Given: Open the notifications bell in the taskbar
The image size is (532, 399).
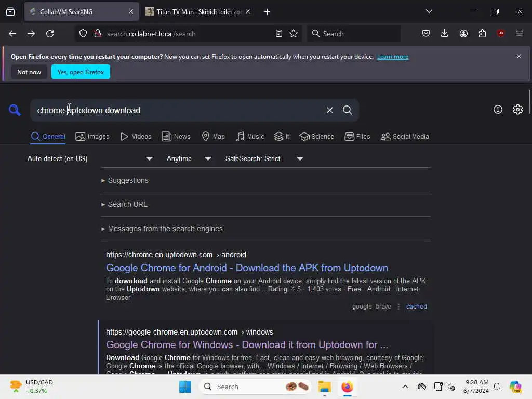Looking at the screenshot, I should click(x=497, y=387).
